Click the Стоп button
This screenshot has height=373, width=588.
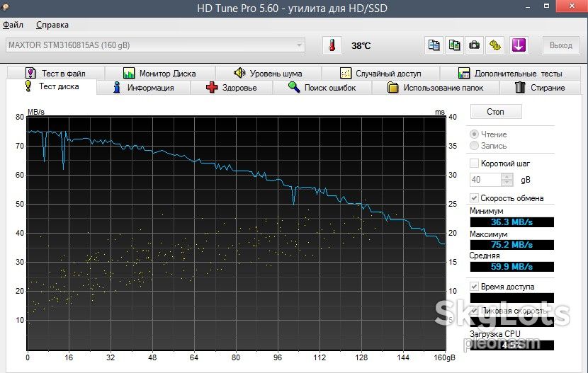[x=496, y=112]
